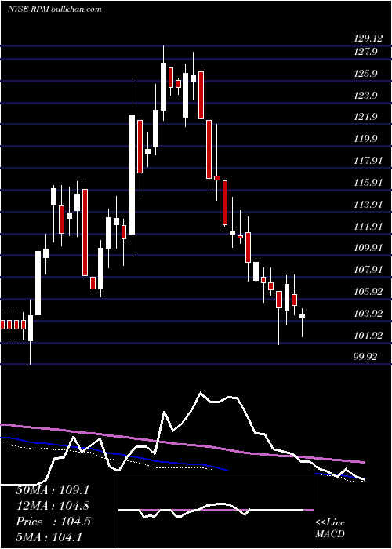Click the 125.9 price axis label

[366, 74]
